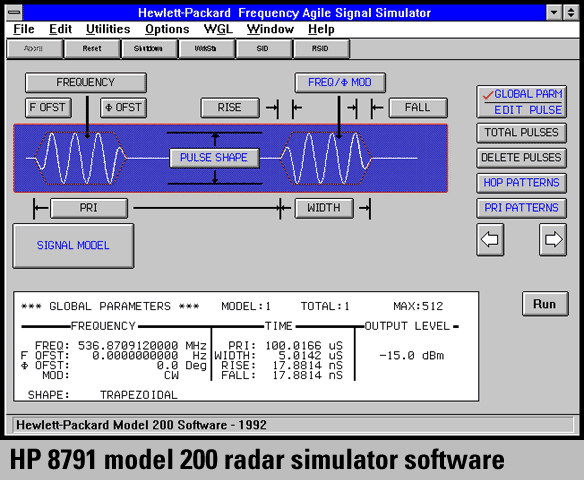Click the FALL time button

point(418,108)
